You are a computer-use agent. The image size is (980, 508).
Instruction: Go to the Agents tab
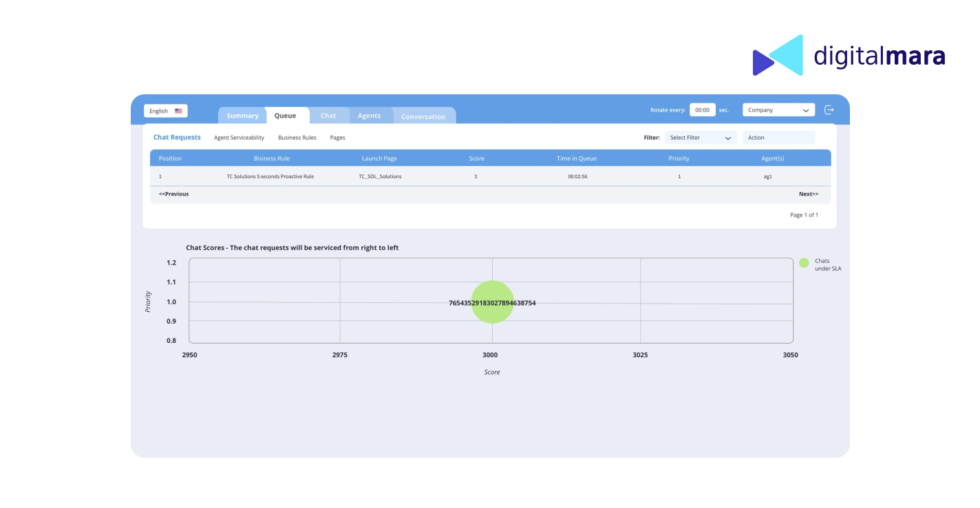pos(369,116)
